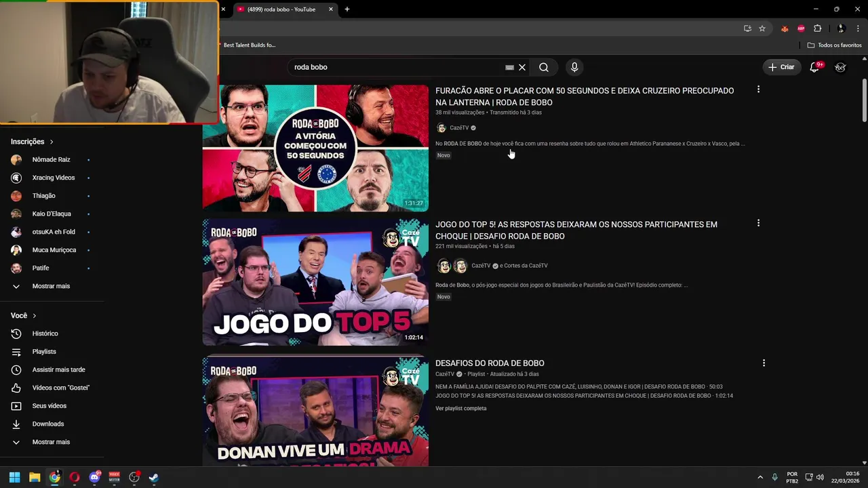Clear the search text with the X icon
Viewport: 868px width, 488px height.
point(522,67)
